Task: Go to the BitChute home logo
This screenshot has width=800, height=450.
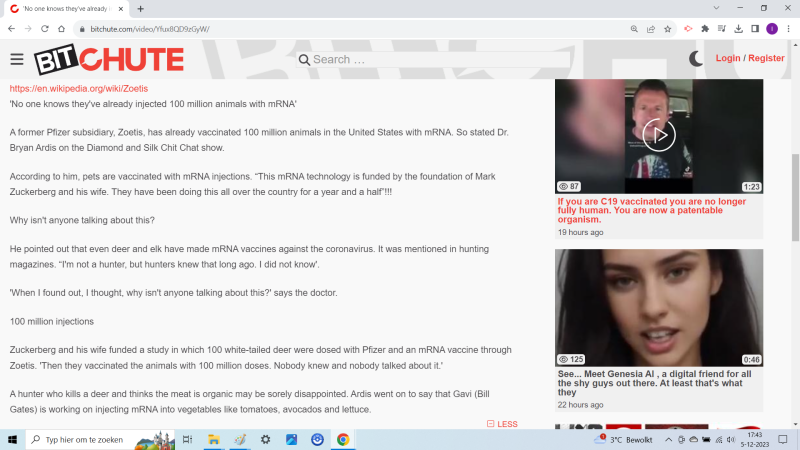Action: point(109,59)
